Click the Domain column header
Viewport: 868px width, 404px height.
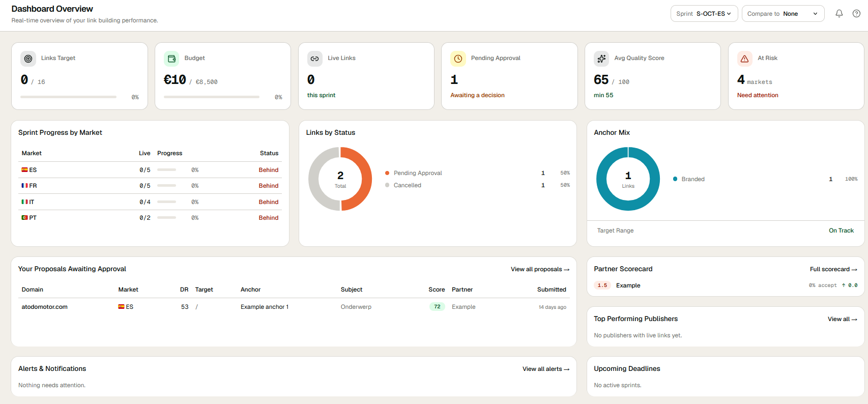pos(32,290)
